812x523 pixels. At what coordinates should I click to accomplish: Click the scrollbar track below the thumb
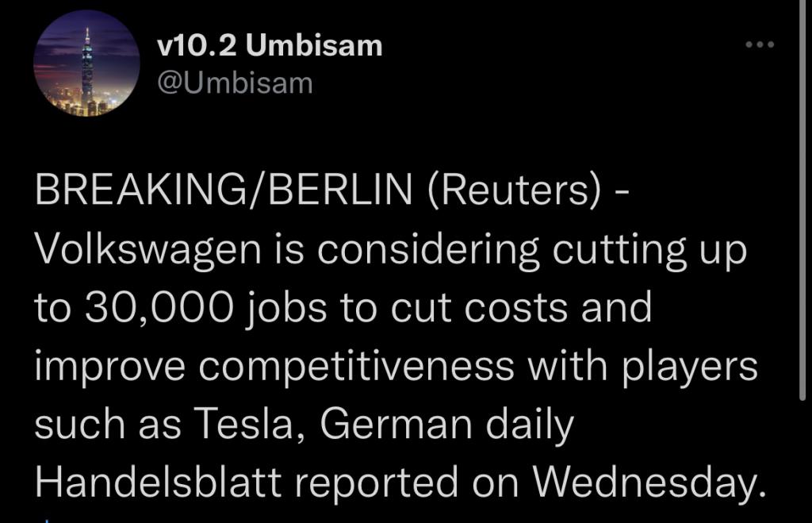802,461
